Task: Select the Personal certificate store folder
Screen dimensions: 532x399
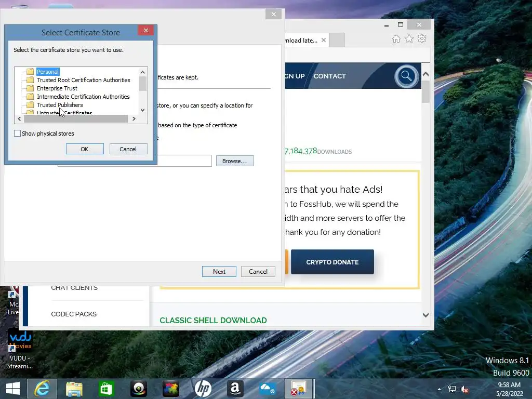Action: point(47,72)
